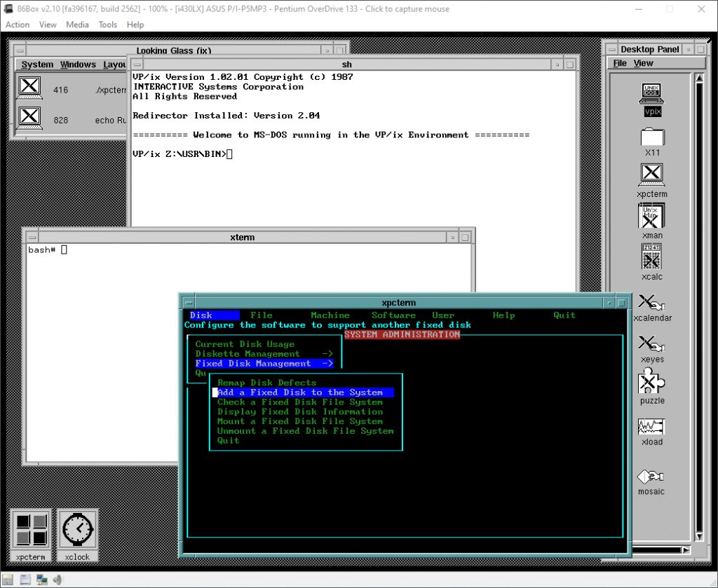The height and width of the screenshot is (588, 718).
Task: Open the sh window control menu
Action: coord(137,64)
